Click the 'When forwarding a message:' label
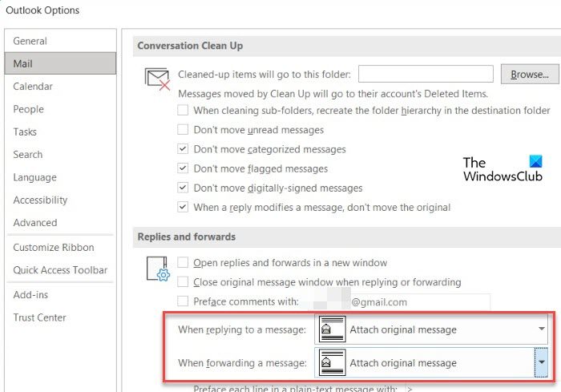This screenshot has height=392, width=561. click(x=242, y=363)
